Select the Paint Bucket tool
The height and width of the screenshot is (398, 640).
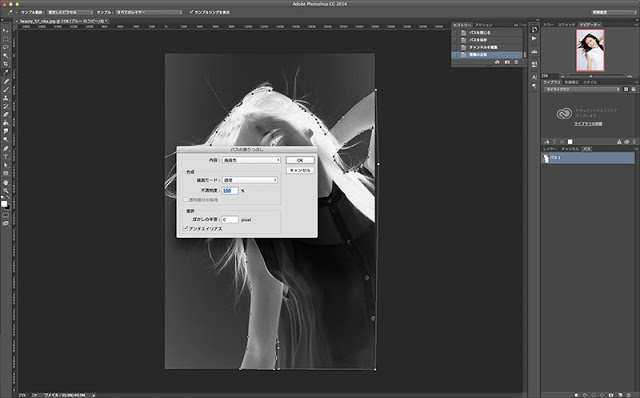[x=6, y=123]
